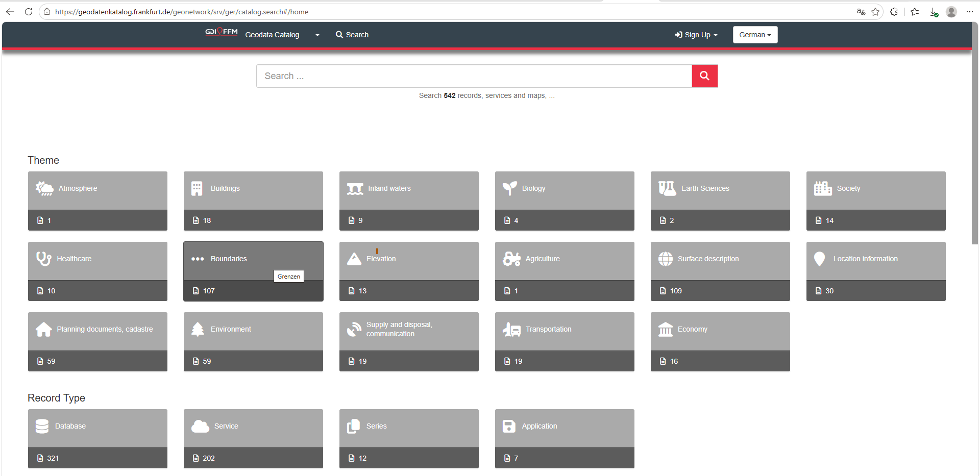Click the Database stack icon
This screenshot has width=980, height=476.
42,426
